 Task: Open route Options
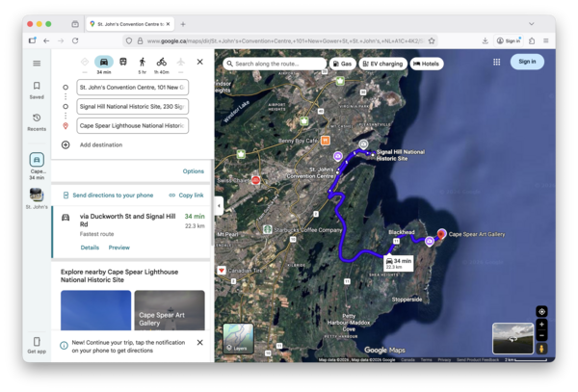(x=194, y=171)
